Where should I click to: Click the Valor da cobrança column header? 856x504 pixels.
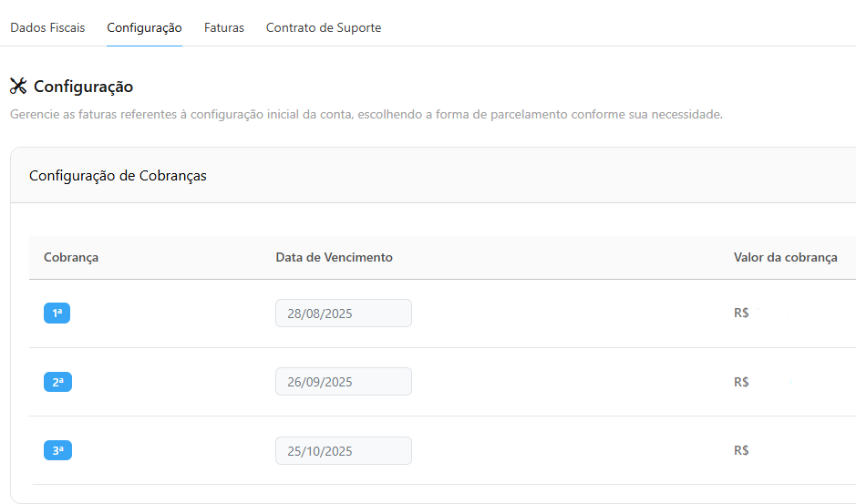(785, 258)
